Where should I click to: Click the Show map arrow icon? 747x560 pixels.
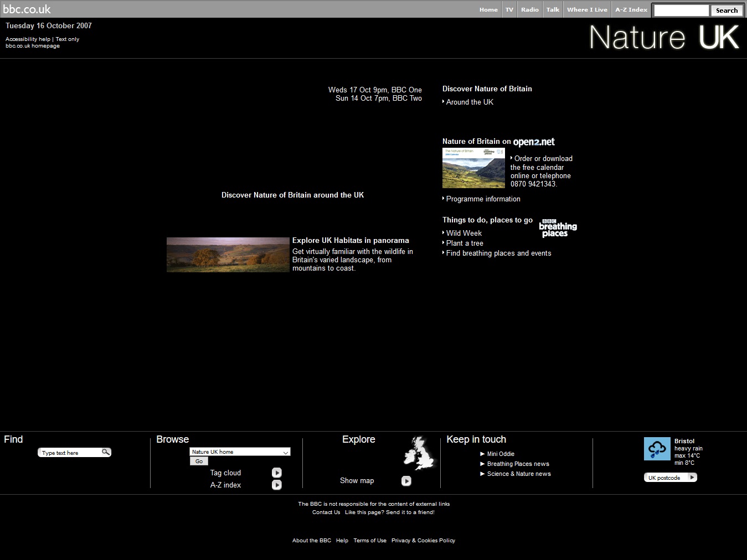pos(406,481)
